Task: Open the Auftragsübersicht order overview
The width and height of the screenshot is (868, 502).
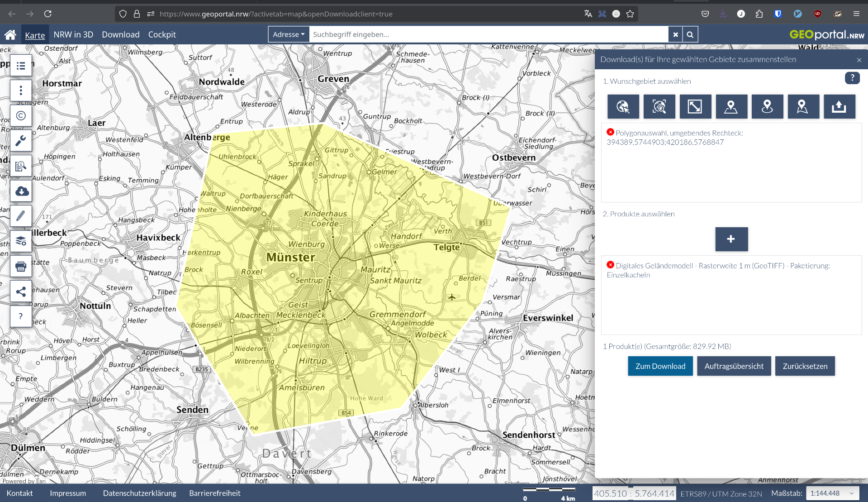Action: click(734, 366)
